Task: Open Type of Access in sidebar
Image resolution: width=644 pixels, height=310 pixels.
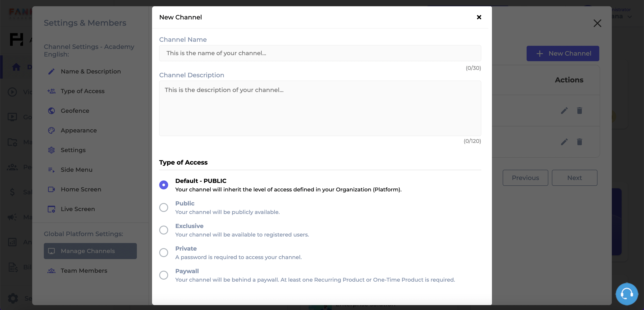Action: [90, 91]
